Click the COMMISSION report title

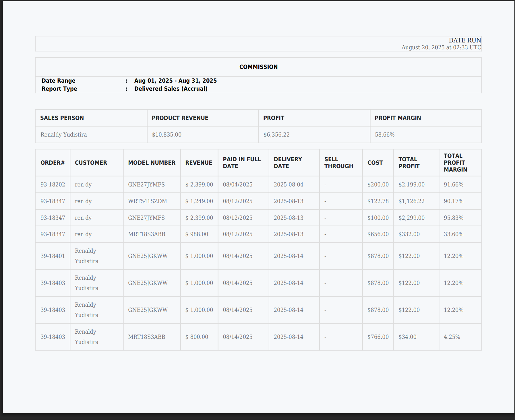[x=258, y=67]
